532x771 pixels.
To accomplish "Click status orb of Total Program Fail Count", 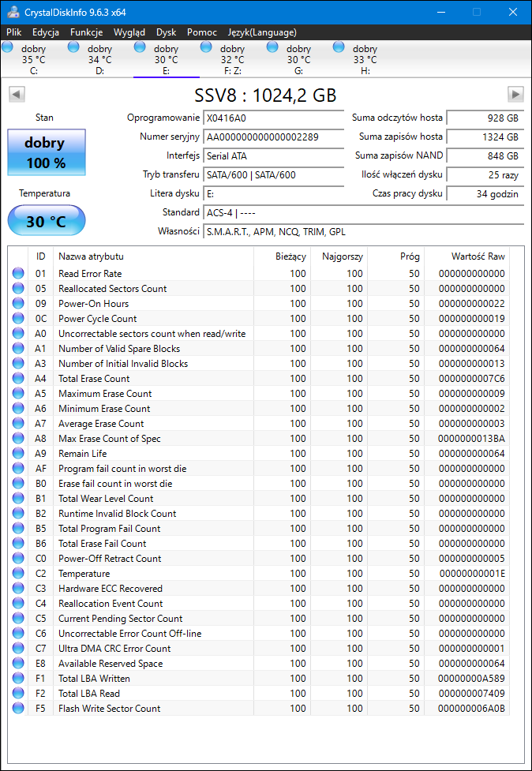I will 18,529.
